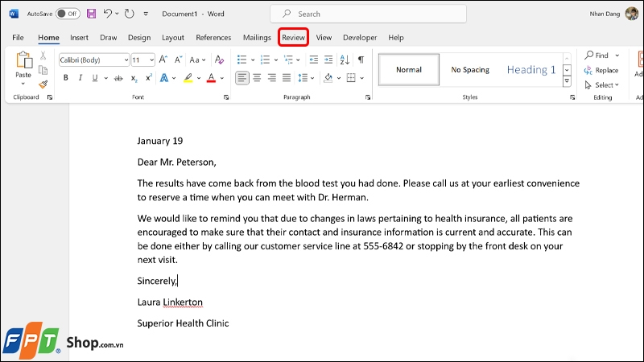Screen dimensions: 644x362
Task: Toggle Italic formatting
Action: coord(80,78)
